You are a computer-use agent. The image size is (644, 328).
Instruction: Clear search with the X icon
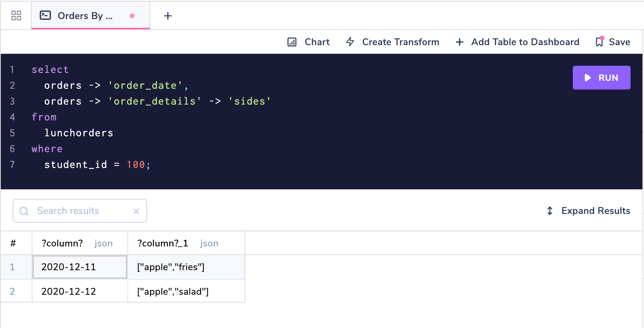click(136, 211)
